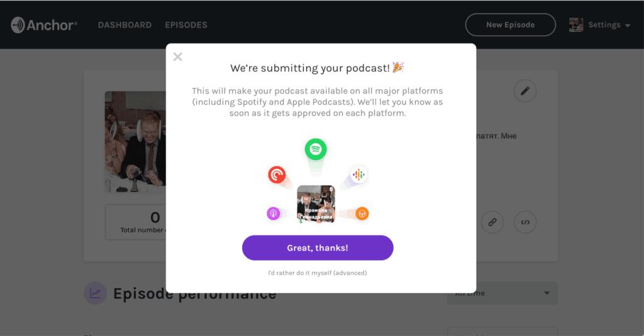Click the profile avatar next to Settings
This screenshot has height=336, width=644.
tap(576, 25)
